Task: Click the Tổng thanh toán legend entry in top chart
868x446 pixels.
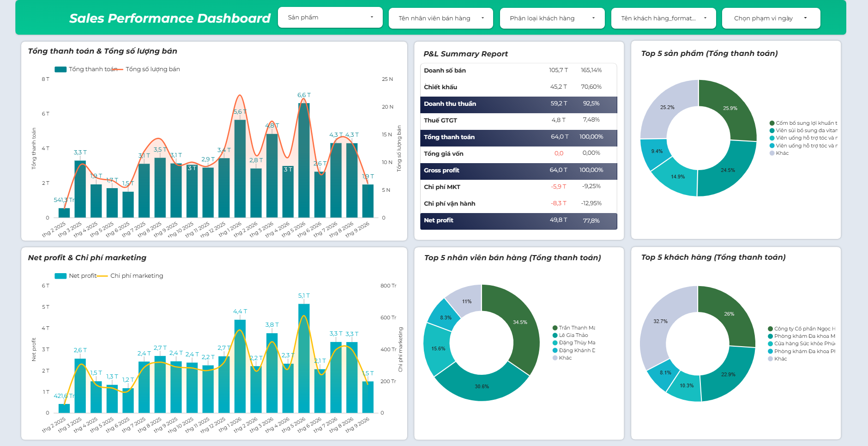Action: pyautogui.click(x=86, y=69)
